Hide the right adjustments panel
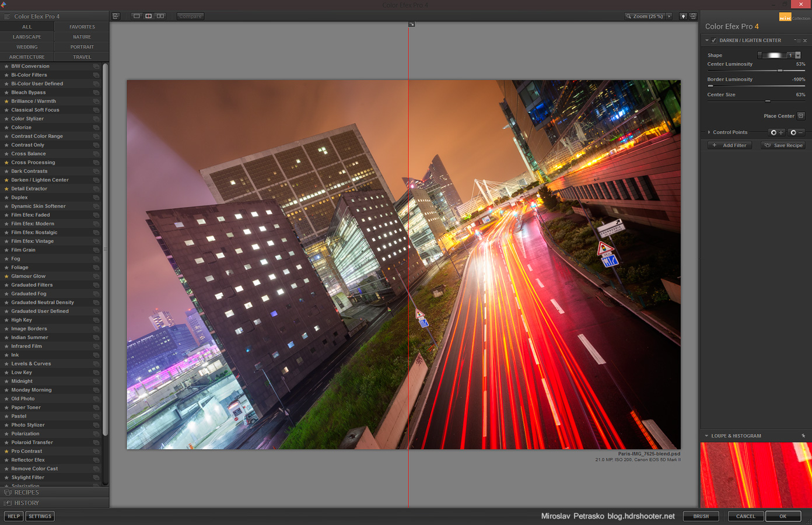812x525 pixels. click(x=693, y=16)
